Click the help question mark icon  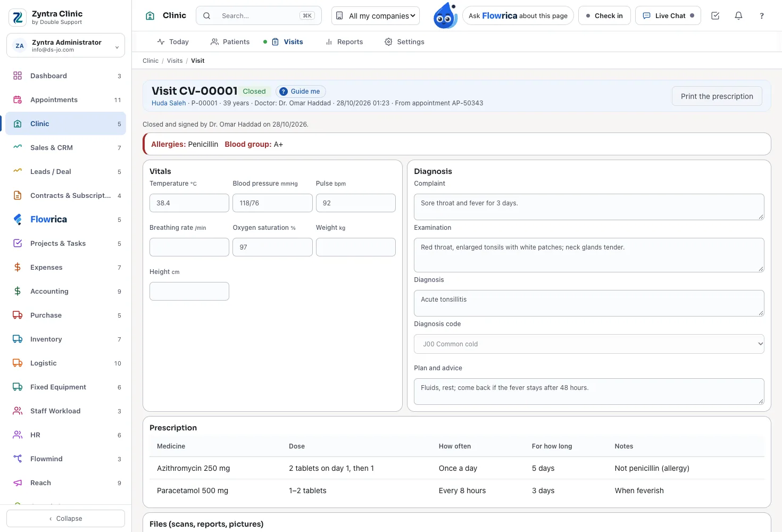pos(762,16)
